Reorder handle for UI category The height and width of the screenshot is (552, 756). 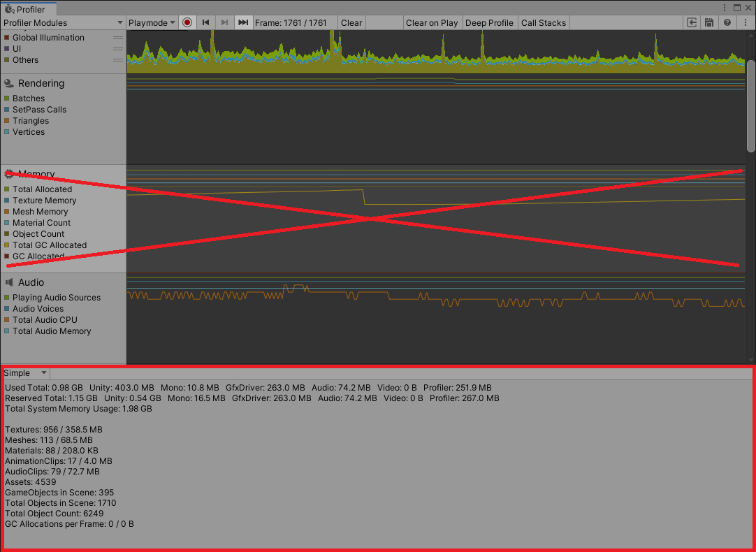pyautogui.click(x=118, y=49)
